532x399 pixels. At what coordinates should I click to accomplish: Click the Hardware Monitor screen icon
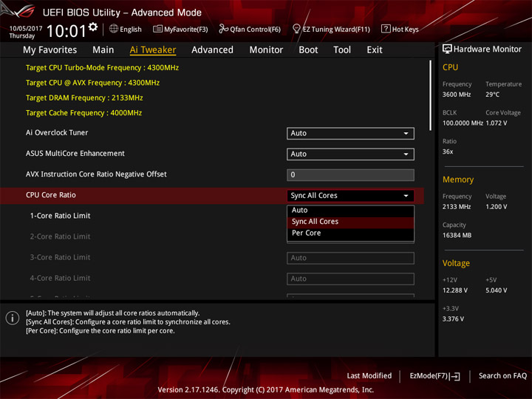[x=447, y=50]
